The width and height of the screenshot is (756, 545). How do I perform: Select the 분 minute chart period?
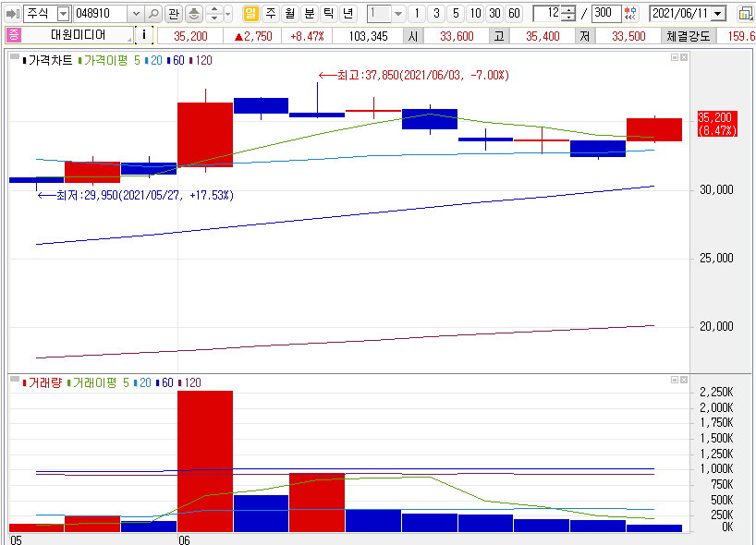pyautogui.click(x=309, y=14)
